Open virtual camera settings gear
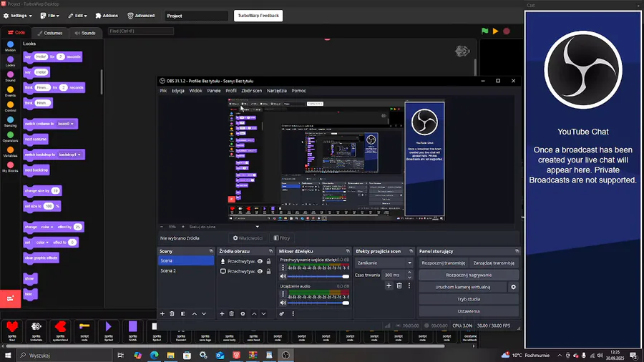This screenshot has height=362, width=644. click(x=513, y=287)
